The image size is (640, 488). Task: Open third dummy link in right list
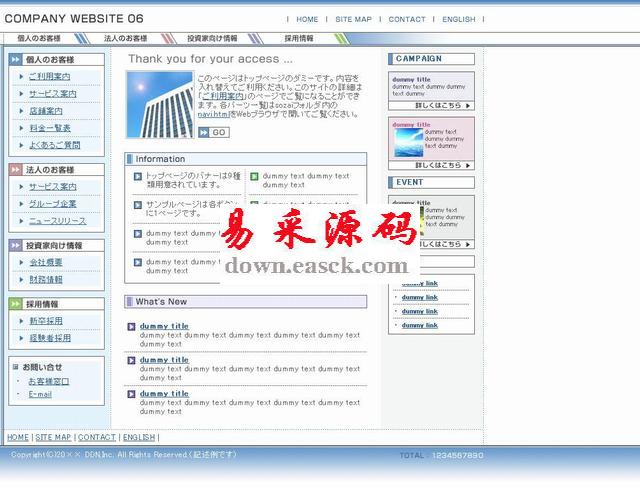pyautogui.click(x=420, y=311)
